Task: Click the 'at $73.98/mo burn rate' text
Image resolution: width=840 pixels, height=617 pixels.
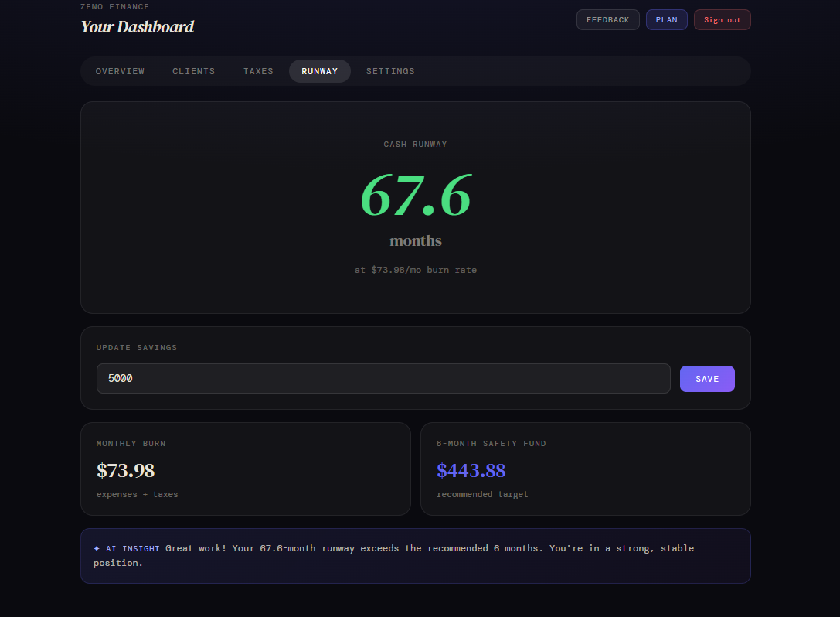Action: (x=416, y=270)
